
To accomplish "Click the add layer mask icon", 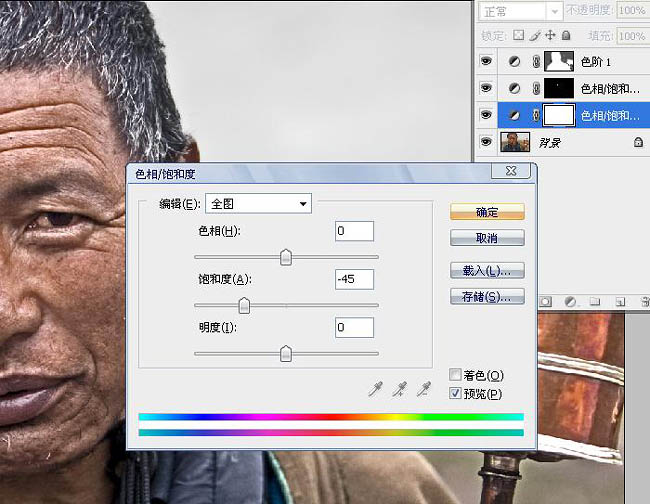I will pyautogui.click(x=547, y=300).
